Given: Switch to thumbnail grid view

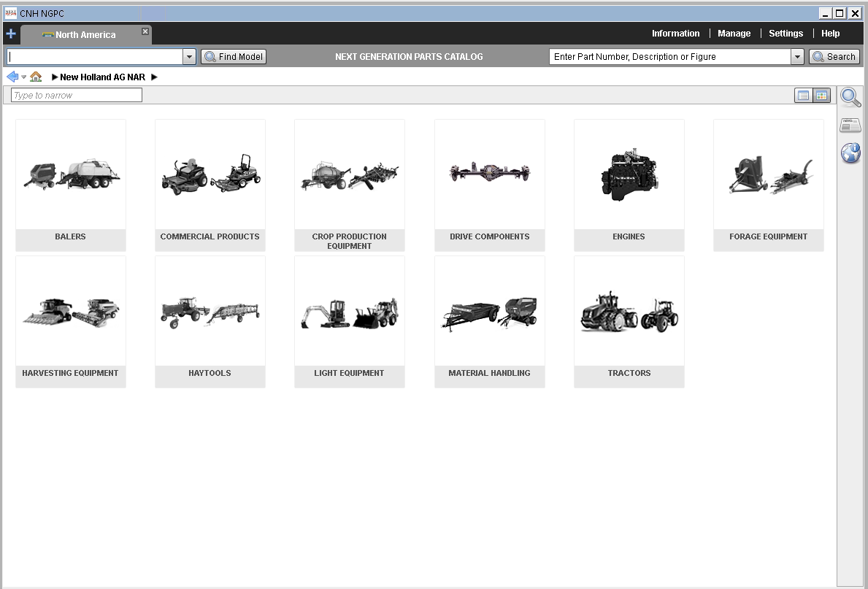Looking at the screenshot, I should click(822, 96).
